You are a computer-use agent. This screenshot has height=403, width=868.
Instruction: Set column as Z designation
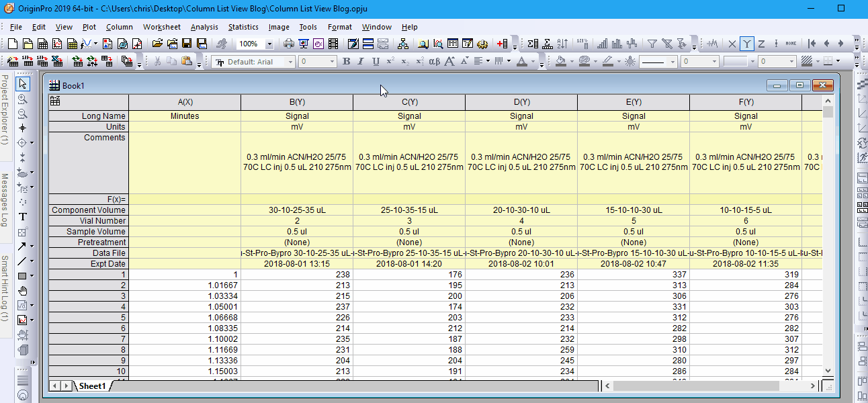point(761,44)
